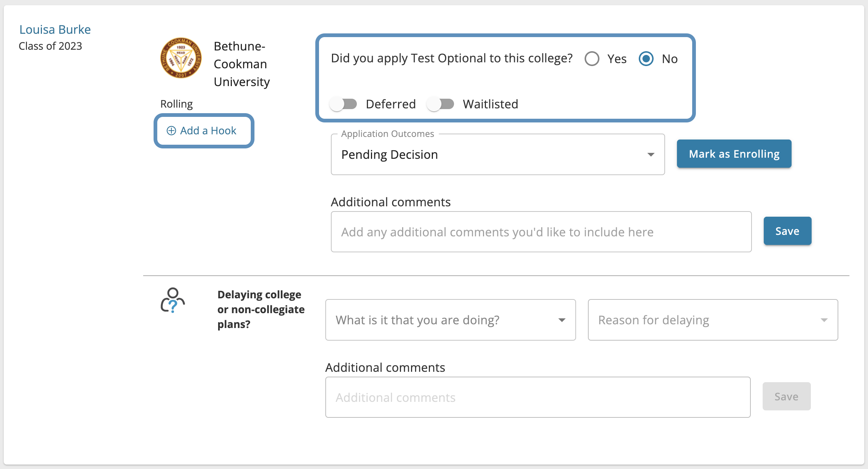Save the application outcome comments
The height and width of the screenshot is (469, 868).
pos(786,231)
